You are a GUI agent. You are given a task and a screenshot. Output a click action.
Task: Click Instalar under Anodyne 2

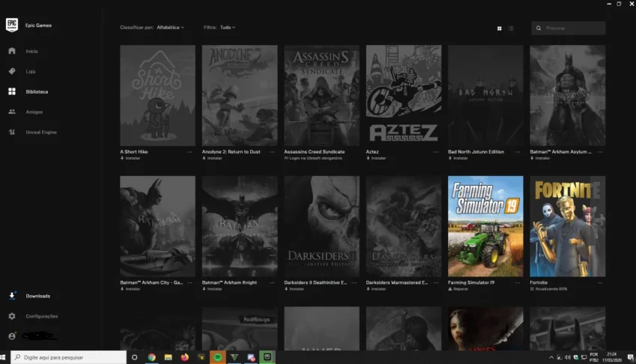212,158
